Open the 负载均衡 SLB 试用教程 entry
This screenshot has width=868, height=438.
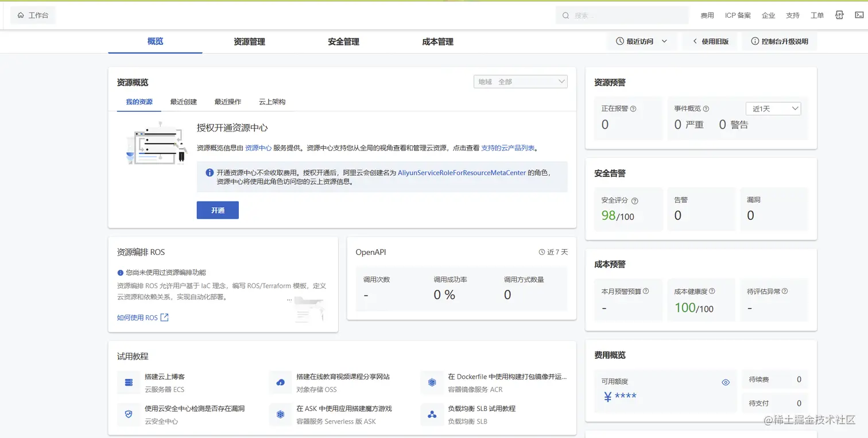482,409
